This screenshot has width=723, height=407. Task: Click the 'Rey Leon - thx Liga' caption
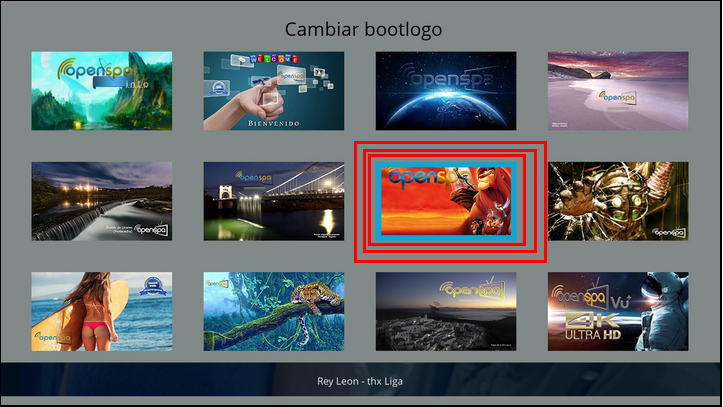[x=360, y=381]
